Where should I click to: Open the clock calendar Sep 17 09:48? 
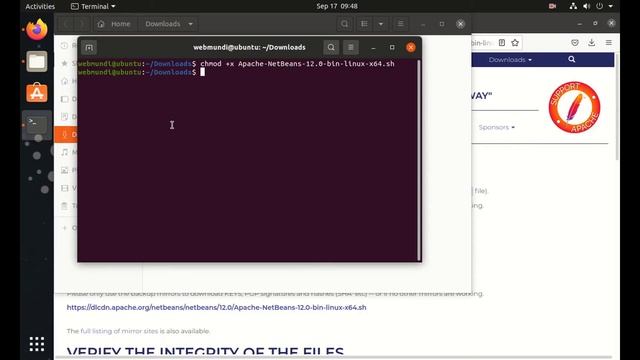pos(337,7)
